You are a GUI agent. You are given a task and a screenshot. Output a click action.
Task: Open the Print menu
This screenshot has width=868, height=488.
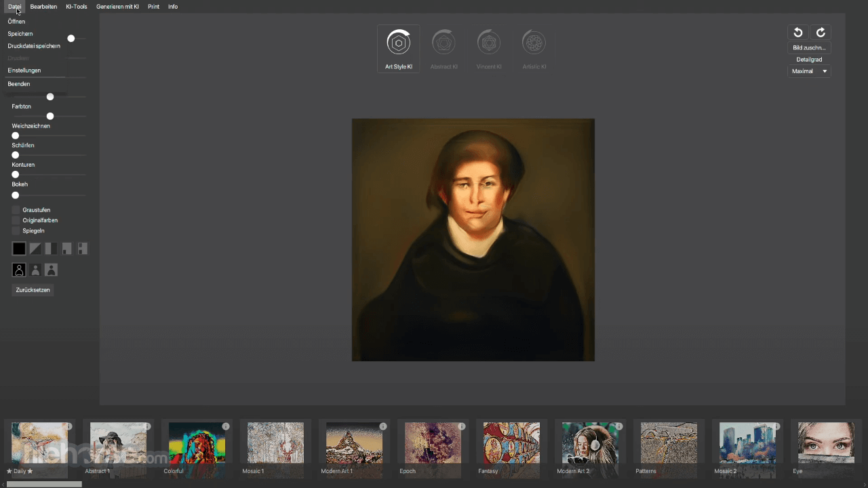(x=153, y=6)
